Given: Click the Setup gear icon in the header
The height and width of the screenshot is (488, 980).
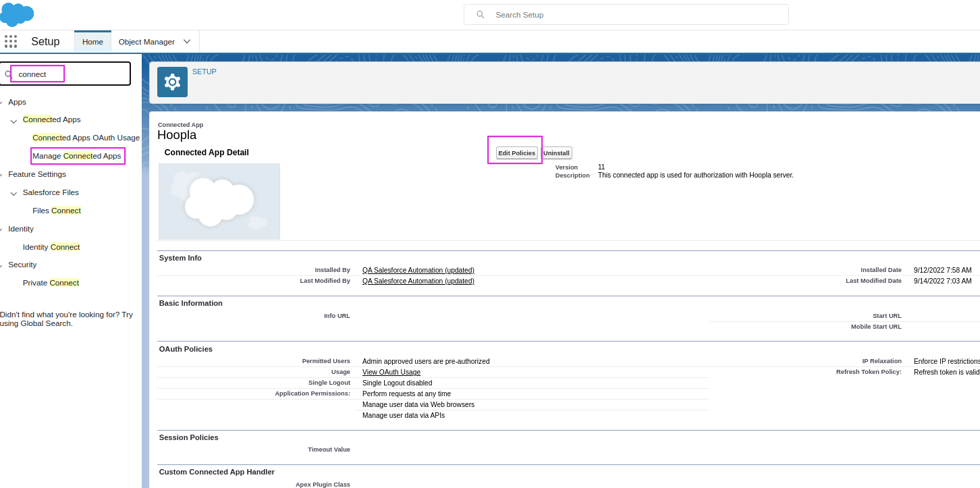Looking at the screenshot, I should click(x=172, y=82).
